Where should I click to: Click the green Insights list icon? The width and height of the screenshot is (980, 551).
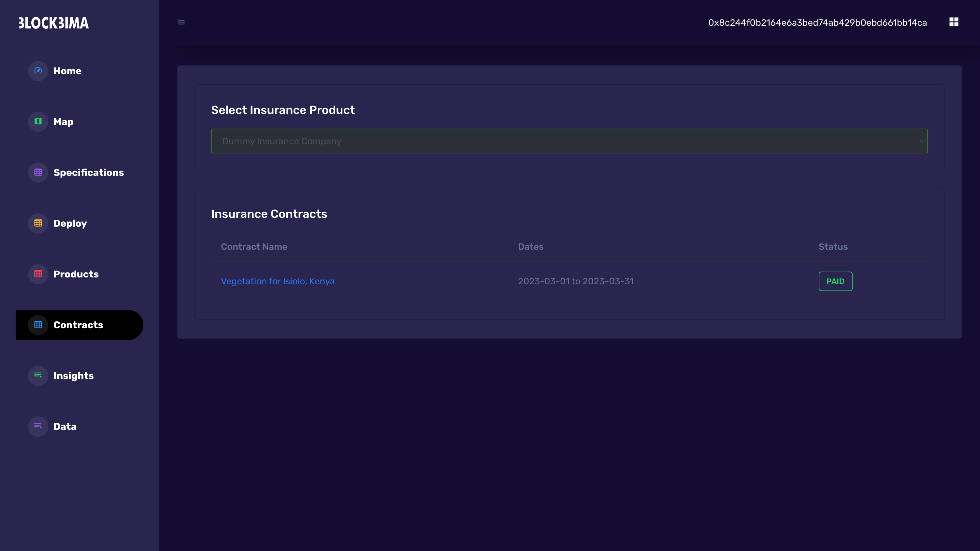pos(38,375)
